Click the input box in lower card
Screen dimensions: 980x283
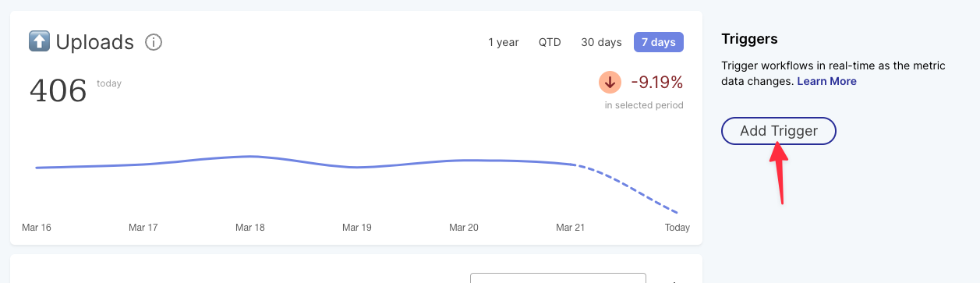click(x=558, y=278)
